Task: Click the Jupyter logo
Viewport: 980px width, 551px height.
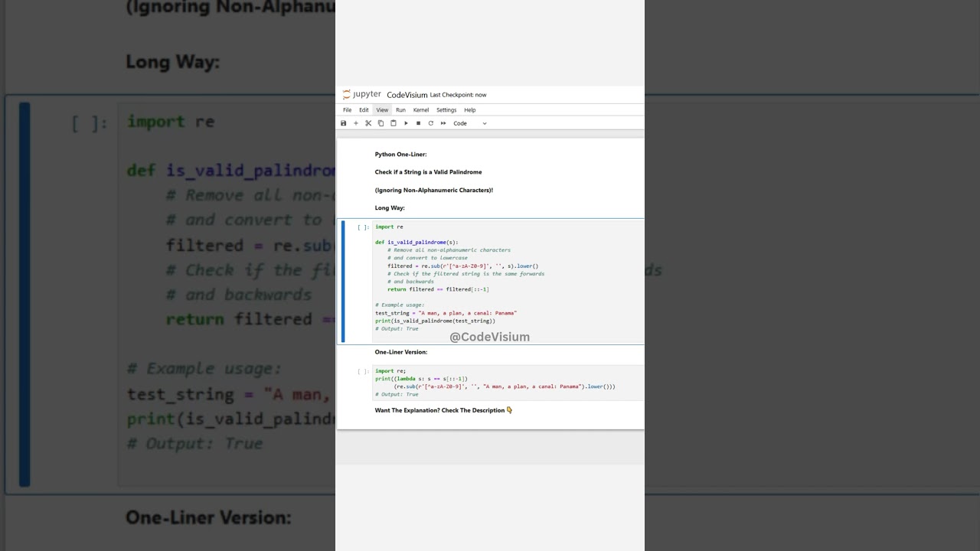Action: tap(361, 94)
